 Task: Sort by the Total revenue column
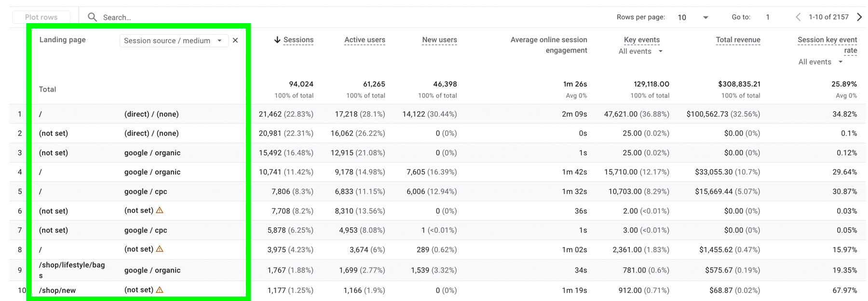tap(738, 40)
